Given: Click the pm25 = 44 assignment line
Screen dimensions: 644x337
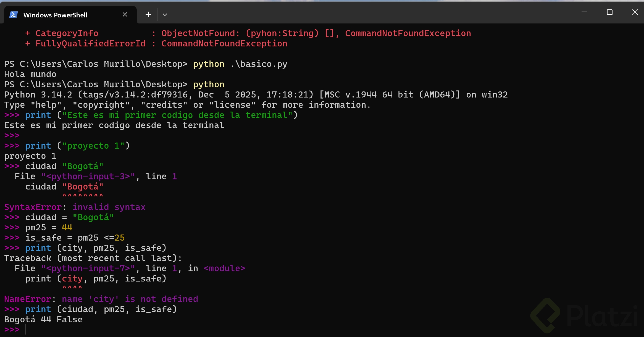Looking at the screenshot, I should (49, 228).
